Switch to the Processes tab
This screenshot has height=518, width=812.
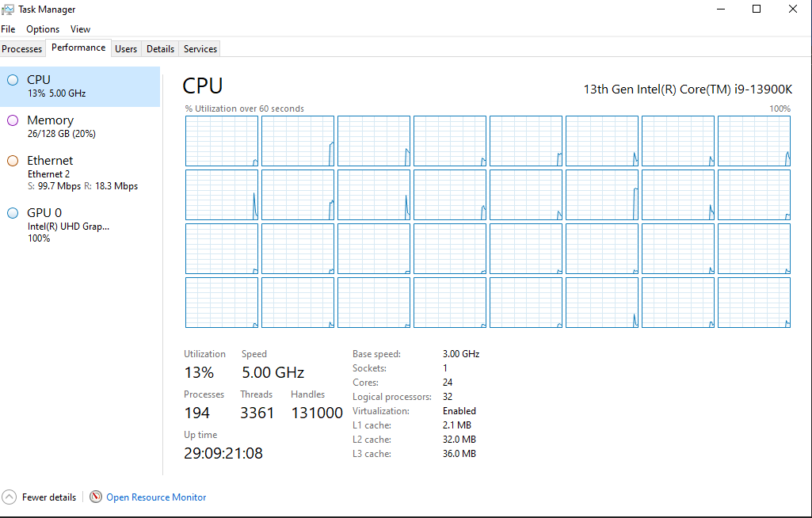22,48
